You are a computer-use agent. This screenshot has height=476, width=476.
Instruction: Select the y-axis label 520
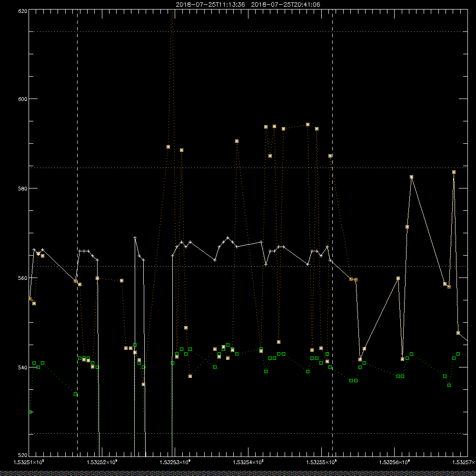click(x=23, y=456)
